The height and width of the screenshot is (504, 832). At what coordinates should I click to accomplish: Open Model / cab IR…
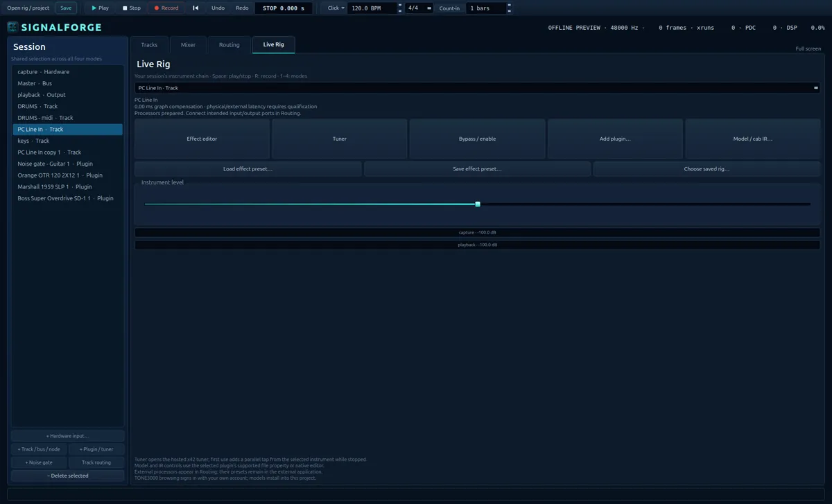[x=753, y=139]
